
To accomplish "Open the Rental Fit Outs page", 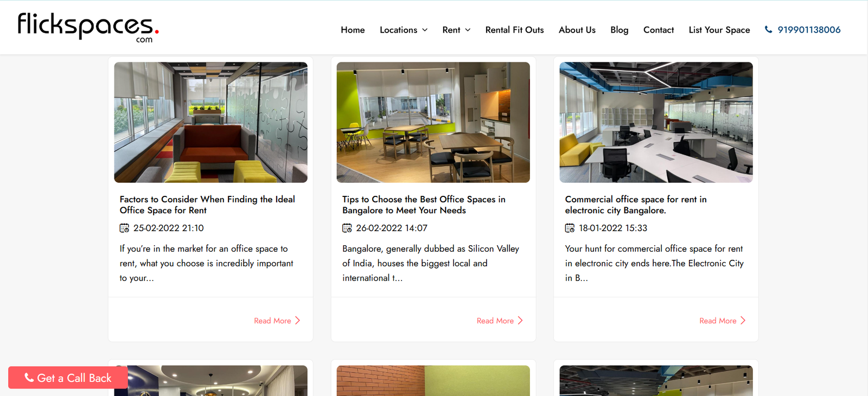I will pyautogui.click(x=514, y=30).
